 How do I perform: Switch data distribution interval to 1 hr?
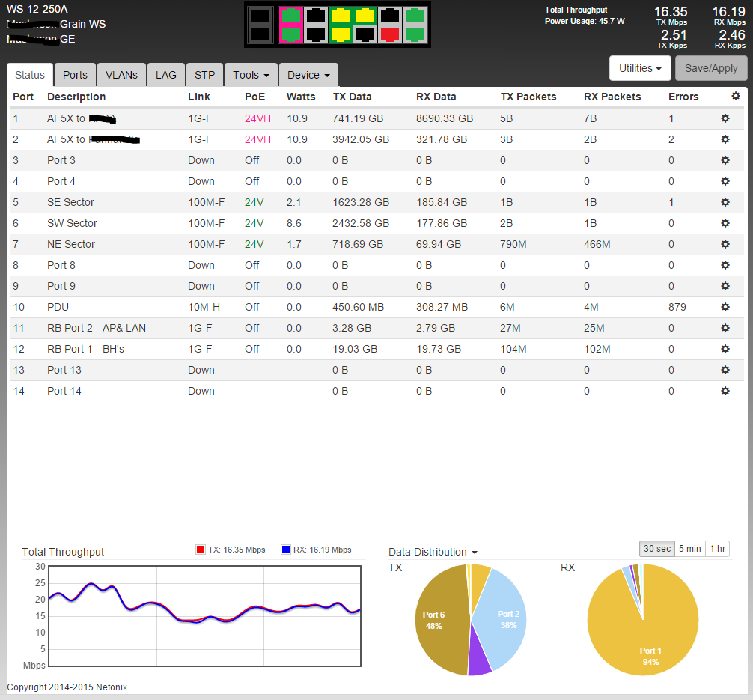pos(718,549)
